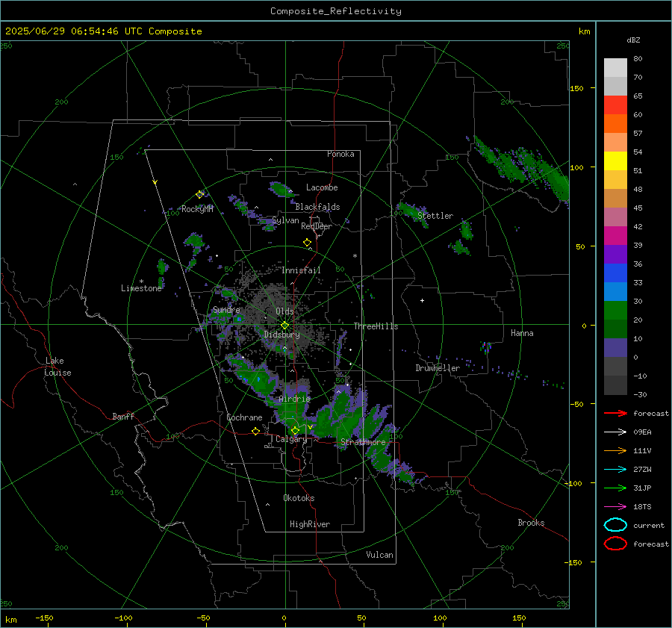Click the HighRiver city label
This screenshot has height=628, width=672.
click(x=310, y=524)
